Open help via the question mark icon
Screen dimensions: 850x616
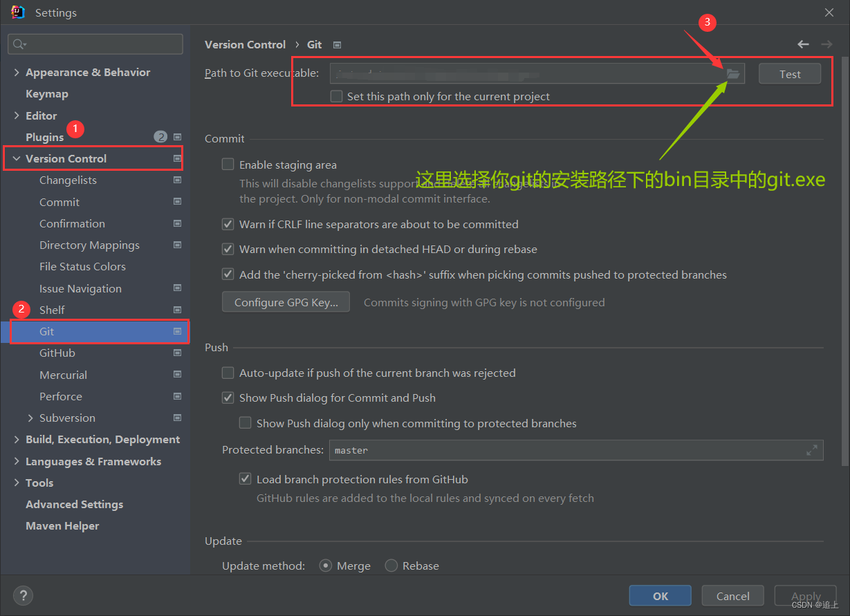coord(23,595)
